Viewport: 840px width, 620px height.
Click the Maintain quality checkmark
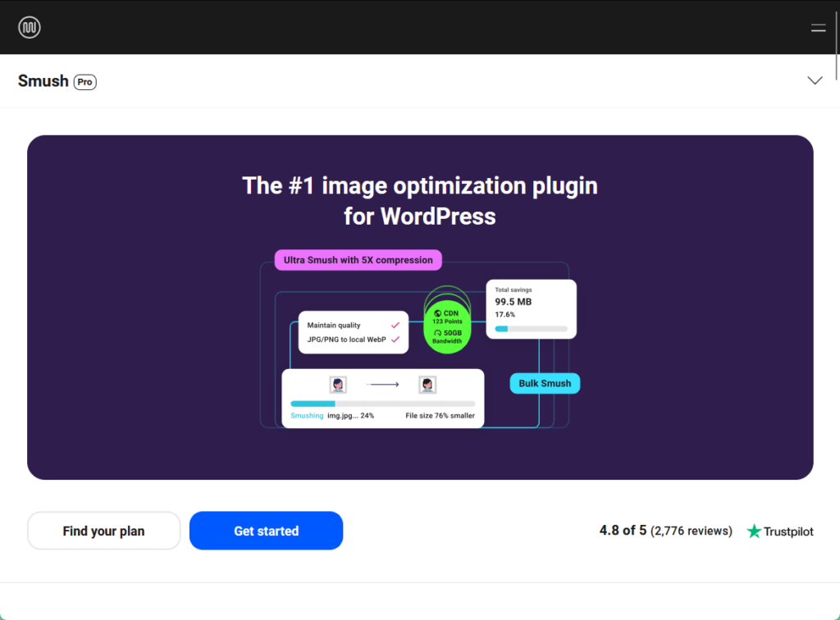pos(395,325)
